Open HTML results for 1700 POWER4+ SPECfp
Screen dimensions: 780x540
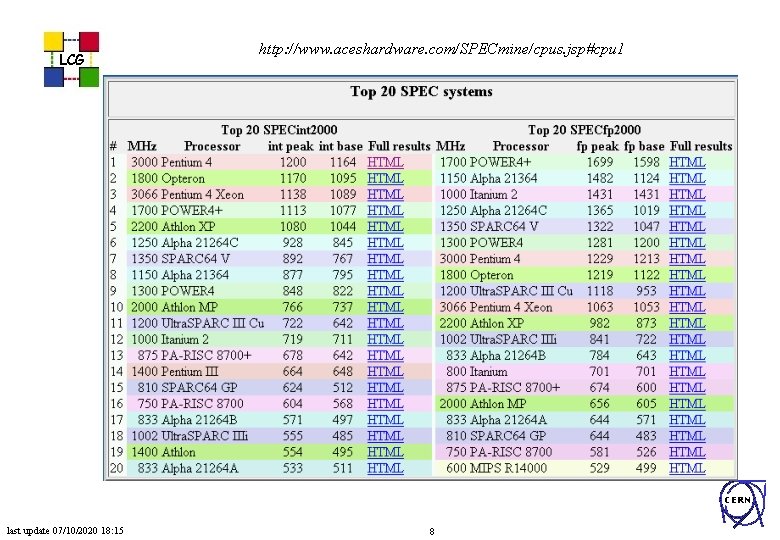[687, 162]
